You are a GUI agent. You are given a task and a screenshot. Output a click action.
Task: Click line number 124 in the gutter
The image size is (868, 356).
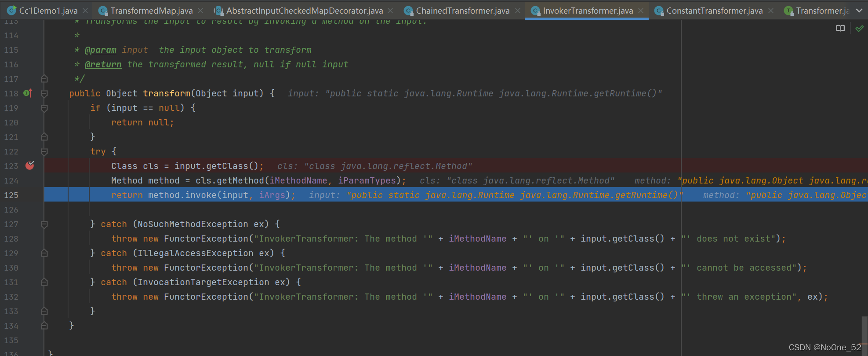pyautogui.click(x=11, y=180)
